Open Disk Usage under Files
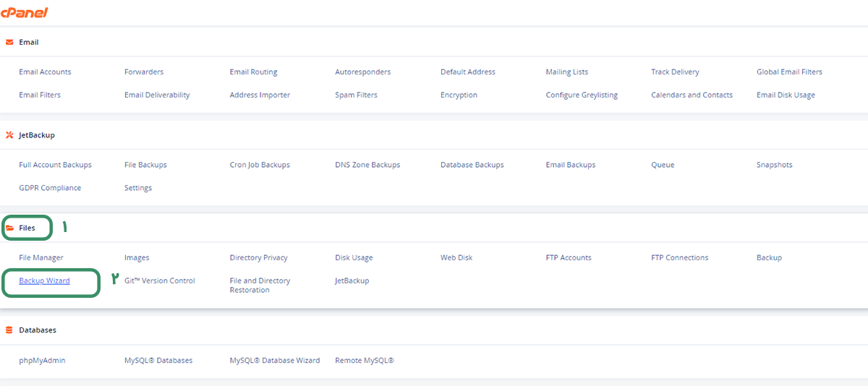The width and height of the screenshot is (868, 386). (x=354, y=257)
